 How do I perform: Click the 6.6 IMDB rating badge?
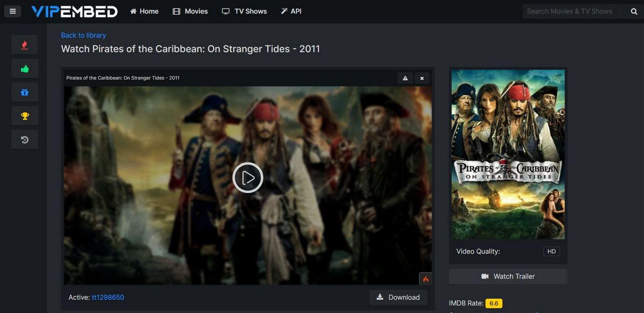click(494, 303)
